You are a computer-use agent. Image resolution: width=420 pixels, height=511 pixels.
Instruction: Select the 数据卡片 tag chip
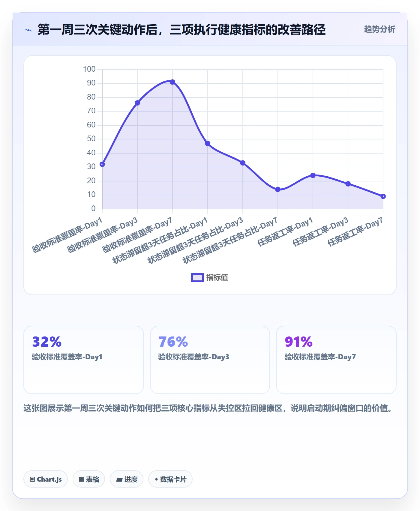click(170, 479)
